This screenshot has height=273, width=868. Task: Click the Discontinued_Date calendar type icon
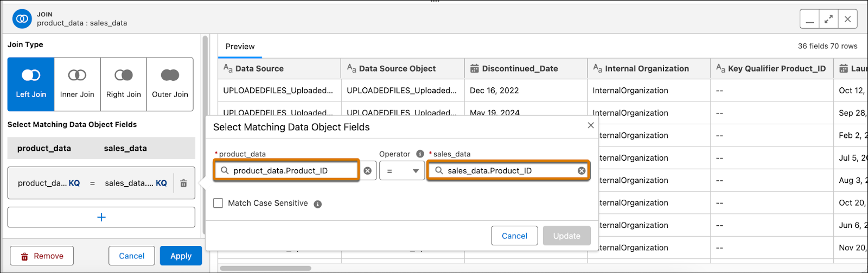tap(474, 68)
